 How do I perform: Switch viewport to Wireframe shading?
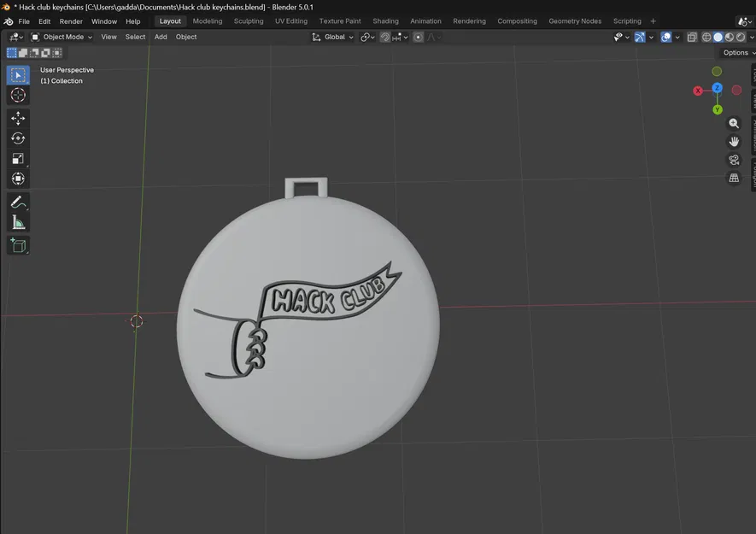706,37
